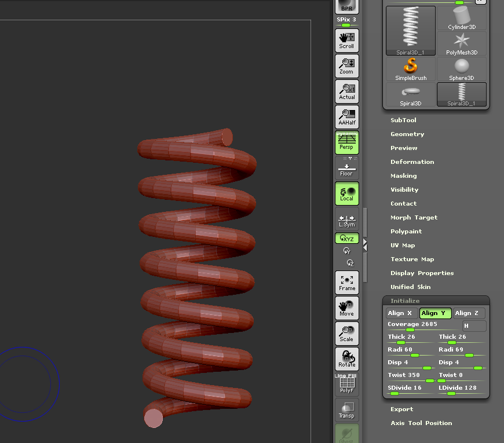Screen dimensions: 504x443
Task: Adjust the Coverage 2685 slider
Action: tap(423, 326)
